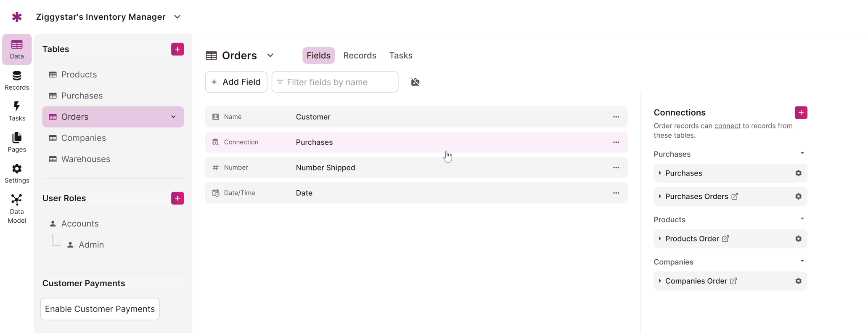Toggle the hidden fields icon beside filter
The image size is (868, 333).
415,82
